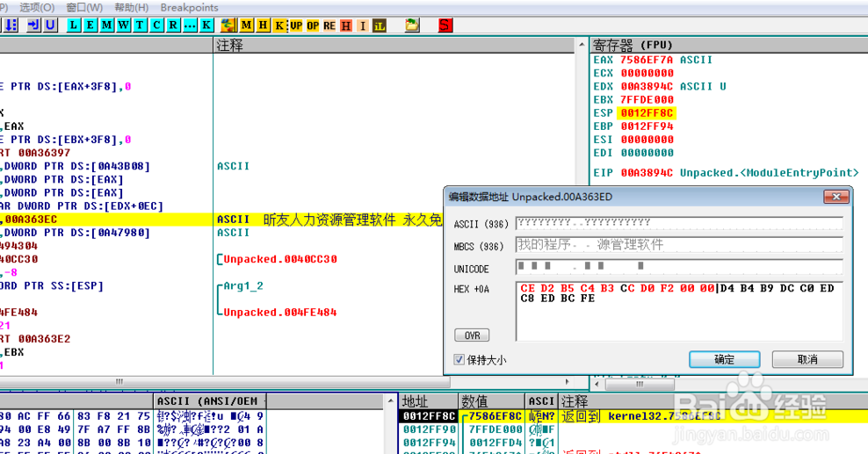Viewport: 868px width, 454px height.
Task: Show executable modules with E button
Action: (90, 25)
